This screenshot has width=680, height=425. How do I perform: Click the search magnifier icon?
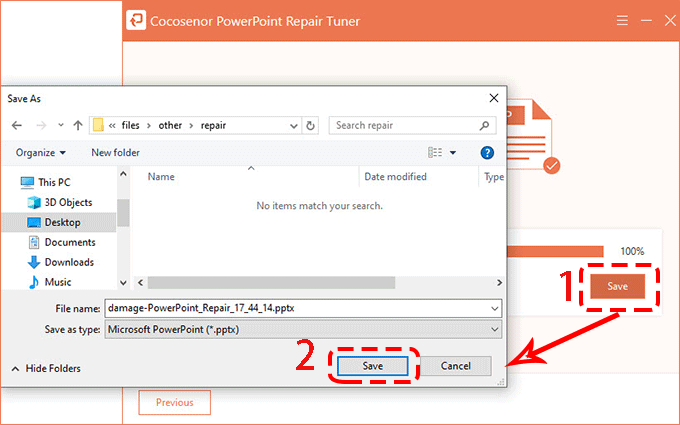point(484,126)
